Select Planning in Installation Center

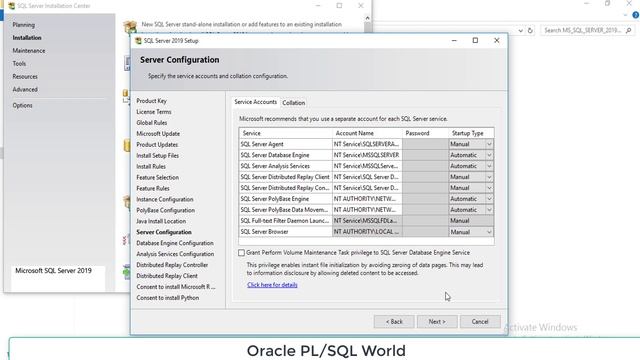click(x=24, y=25)
